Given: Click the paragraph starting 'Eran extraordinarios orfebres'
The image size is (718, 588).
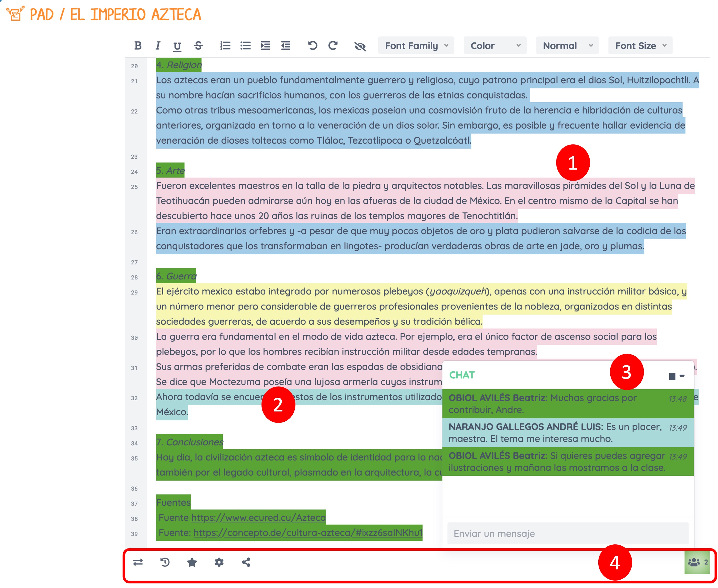Looking at the screenshot, I should tap(421, 239).
